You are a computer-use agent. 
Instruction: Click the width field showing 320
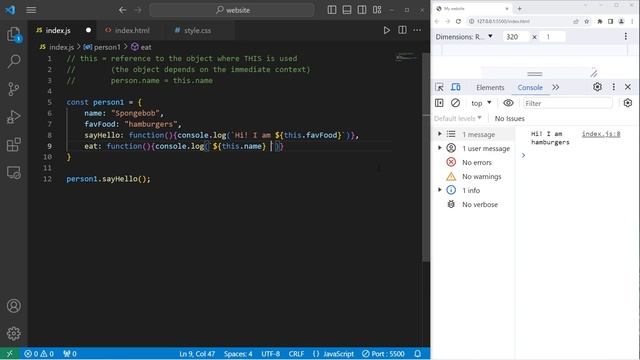point(515,37)
